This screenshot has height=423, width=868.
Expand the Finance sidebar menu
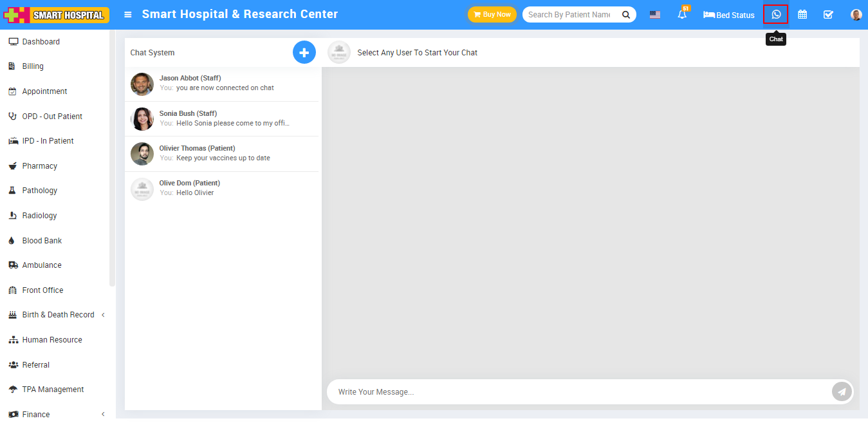(36, 414)
